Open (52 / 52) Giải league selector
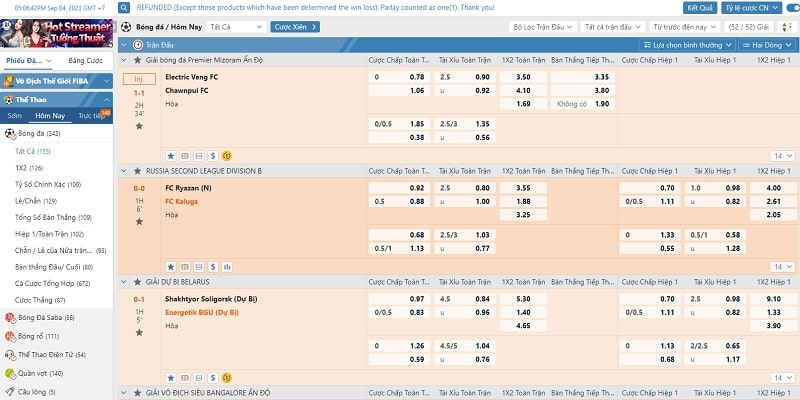The height and width of the screenshot is (400, 800). click(x=749, y=27)
